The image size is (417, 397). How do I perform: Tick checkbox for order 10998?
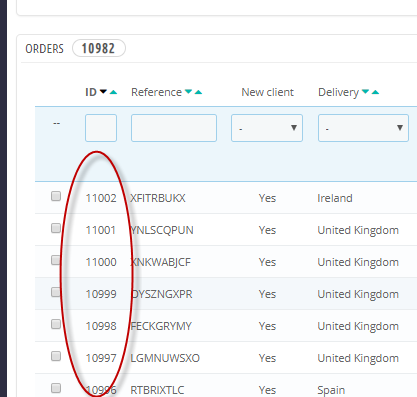pos(56,324)
